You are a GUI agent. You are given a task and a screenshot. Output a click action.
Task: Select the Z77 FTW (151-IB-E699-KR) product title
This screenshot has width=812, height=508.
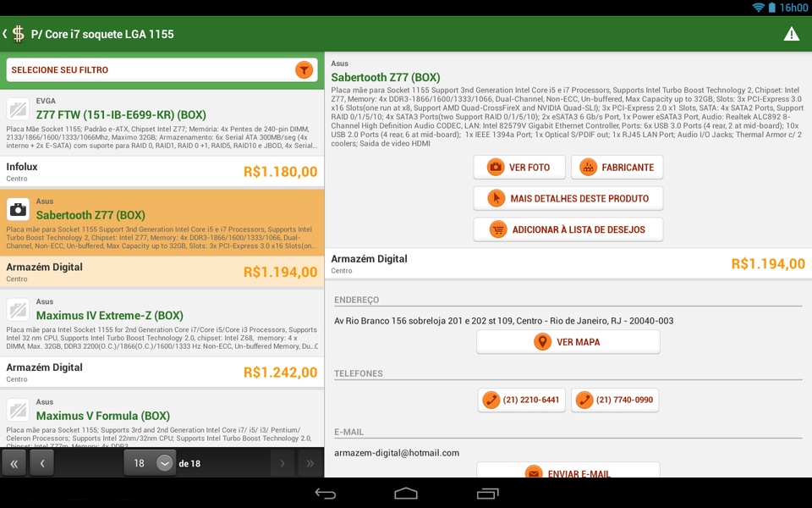[121, 115]
